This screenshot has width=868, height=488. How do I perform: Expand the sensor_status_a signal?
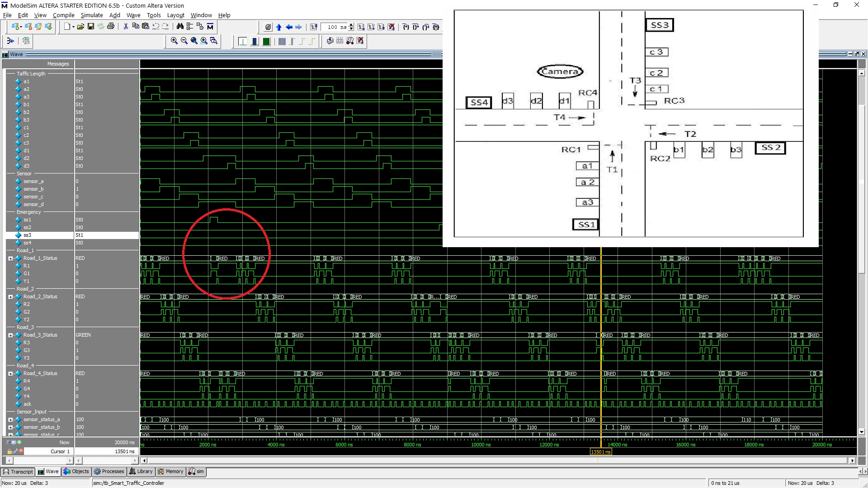coord(10,420)
